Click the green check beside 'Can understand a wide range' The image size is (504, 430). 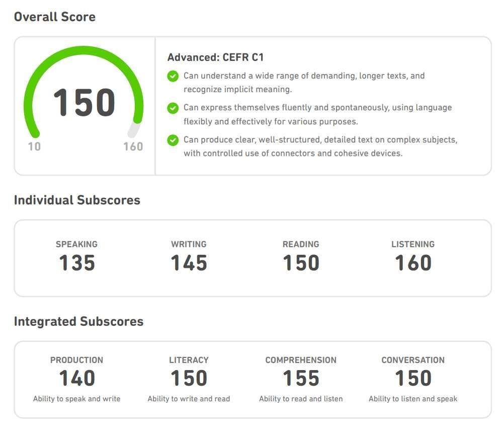(x=173, y=76)
